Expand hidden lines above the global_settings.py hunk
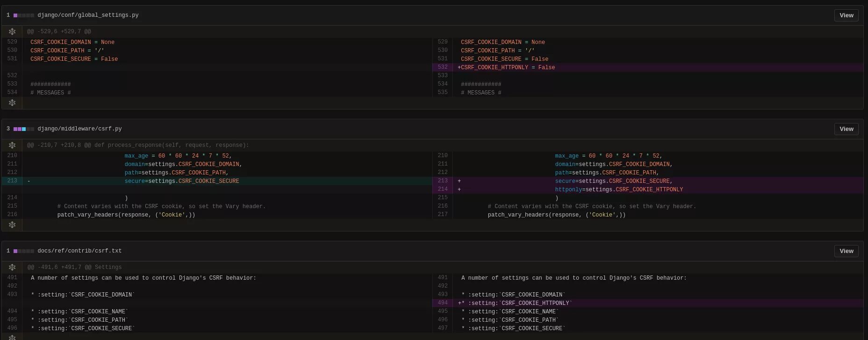Viewport: 868px width, 340px height. point(12,31)
